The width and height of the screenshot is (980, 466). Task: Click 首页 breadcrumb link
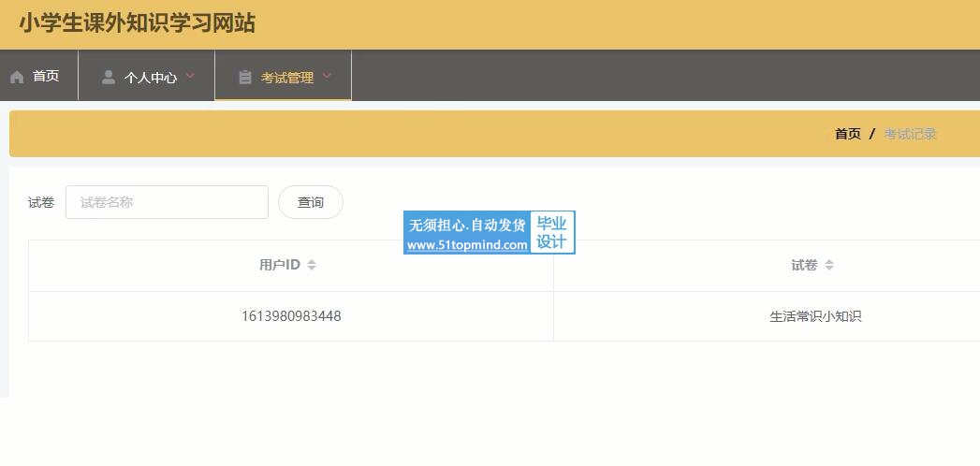847,134
